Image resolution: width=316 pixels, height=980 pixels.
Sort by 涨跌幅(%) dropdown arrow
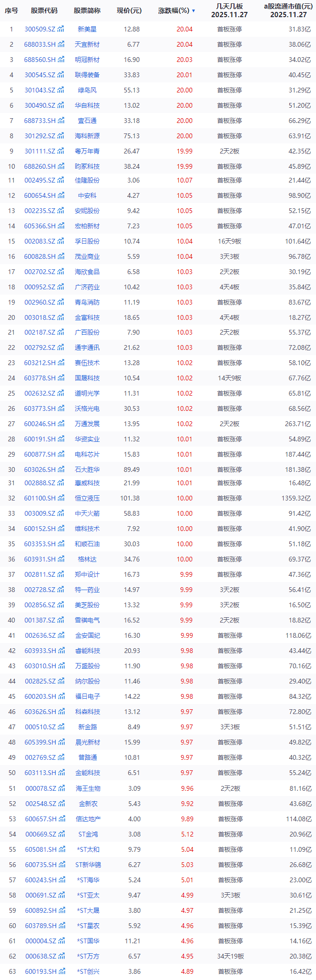(x=194, y=10)
